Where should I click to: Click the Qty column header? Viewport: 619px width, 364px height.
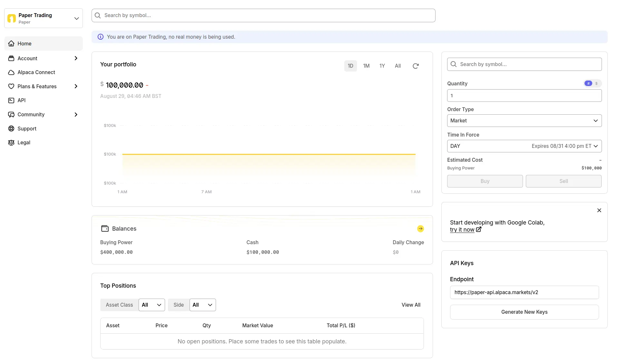pyautogui.click(x=207, y=325)
